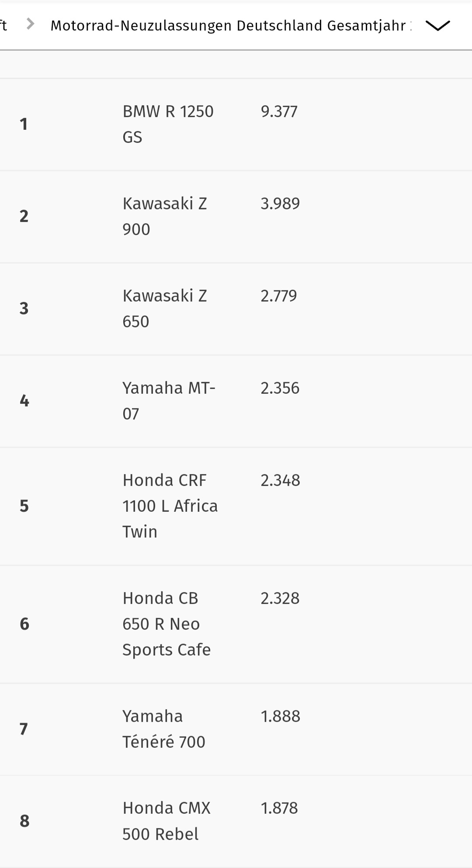Click rank number 1 in the table
This screenshot has width=472, height=868.
[x=24, y=124]
